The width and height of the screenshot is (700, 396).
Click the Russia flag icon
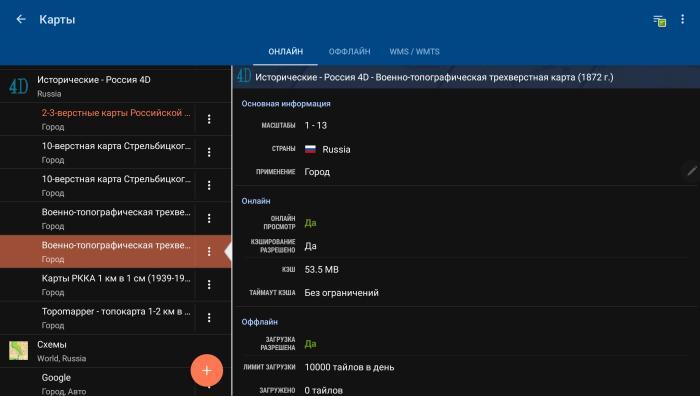(x=310, y=149)
